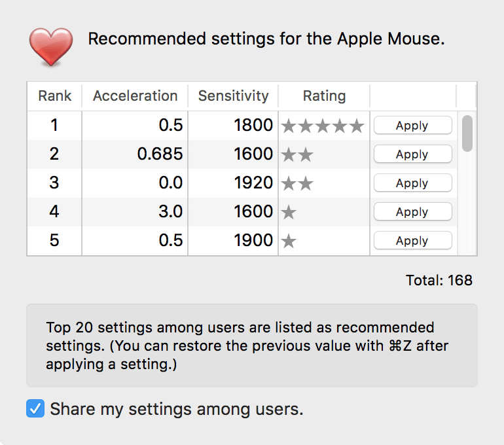Toggle Share my settings among users checkbox

(35, 409)
